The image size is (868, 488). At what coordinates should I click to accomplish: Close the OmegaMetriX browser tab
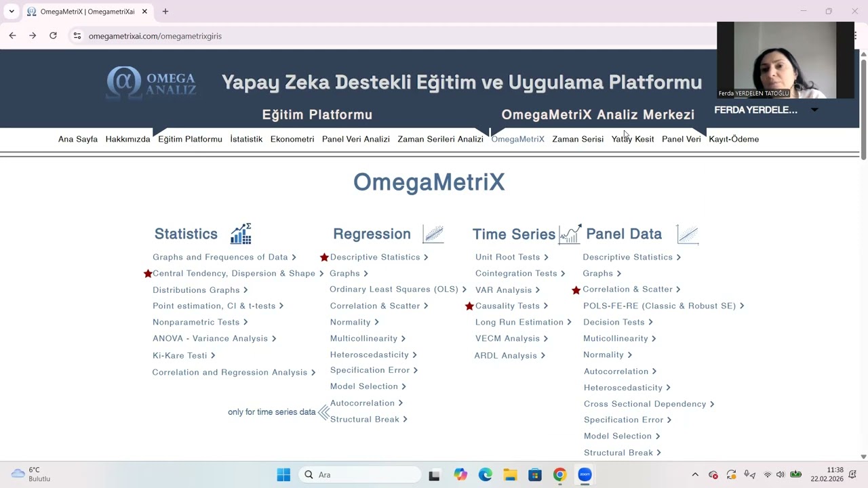144,12
